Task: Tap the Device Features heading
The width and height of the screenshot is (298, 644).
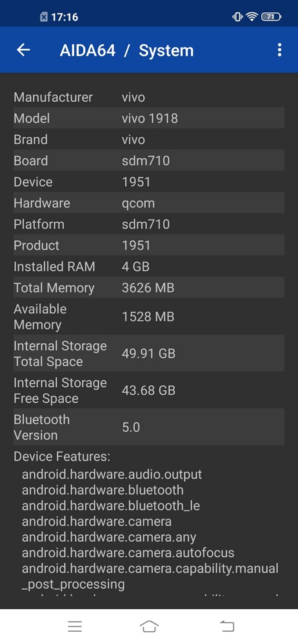Action: [x=62, y=457]
